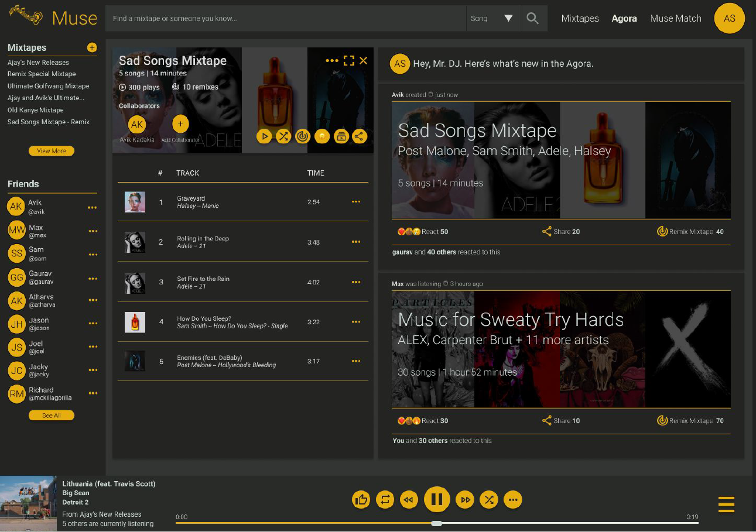Open player more options ellipsis button
756x532 pixels.
click(x=513, y=499)
